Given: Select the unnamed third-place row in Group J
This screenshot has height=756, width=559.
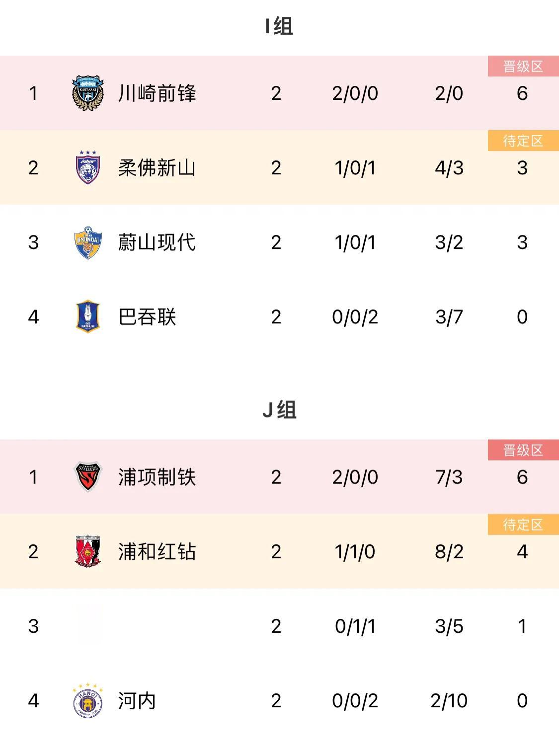Looking at the screenshot, I should (x=279, y=626).
